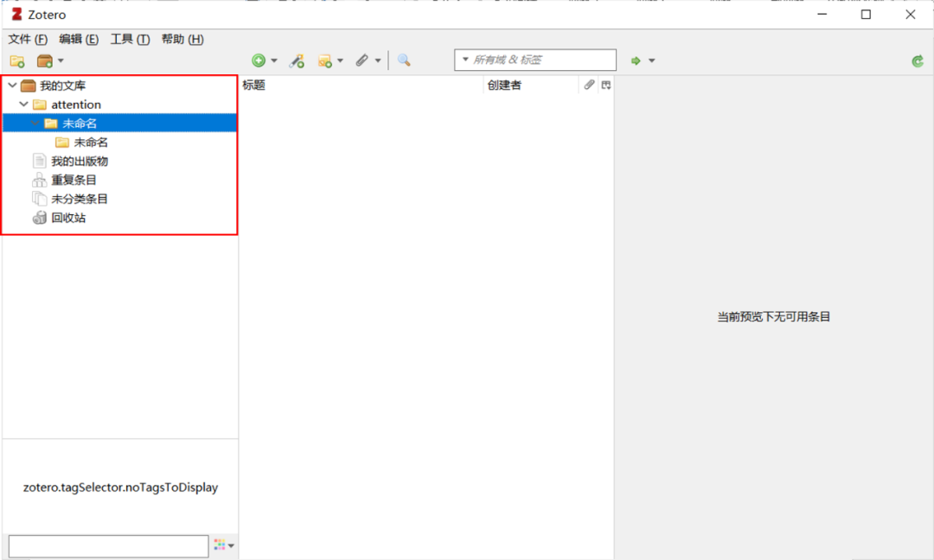The width and height of the screenshot is (934, 560).
Task: Select 我的文库 library
Action: [62, 86]
